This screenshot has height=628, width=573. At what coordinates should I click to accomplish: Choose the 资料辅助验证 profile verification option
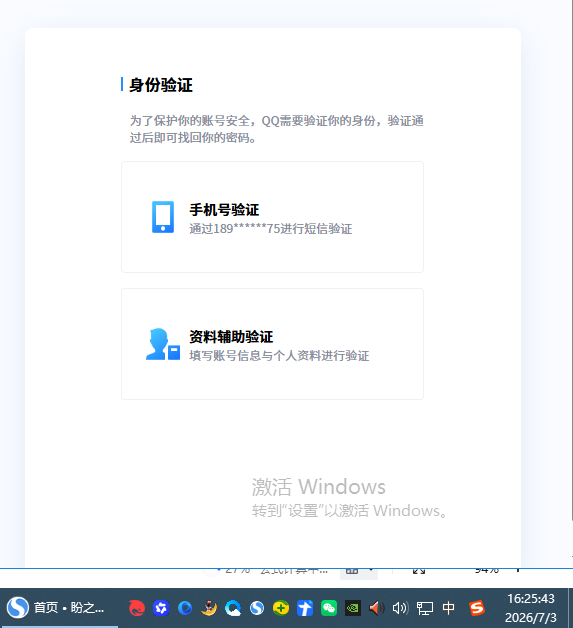[x=272, y=344]
